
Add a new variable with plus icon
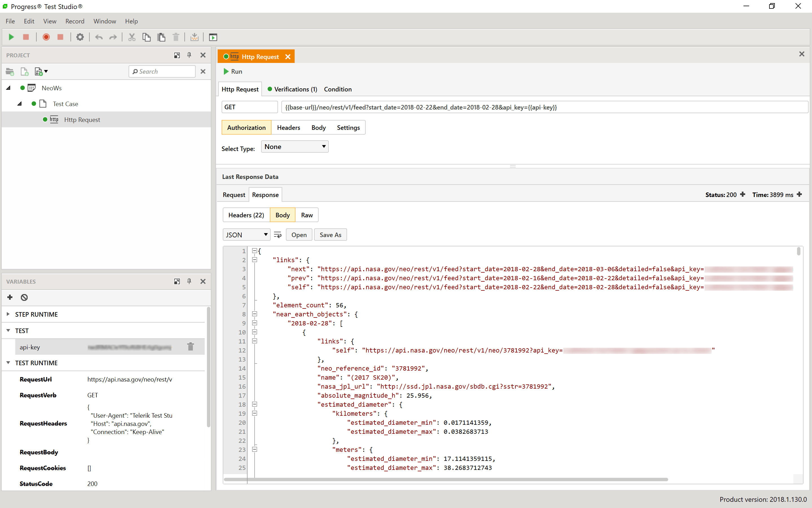[10, 297]
